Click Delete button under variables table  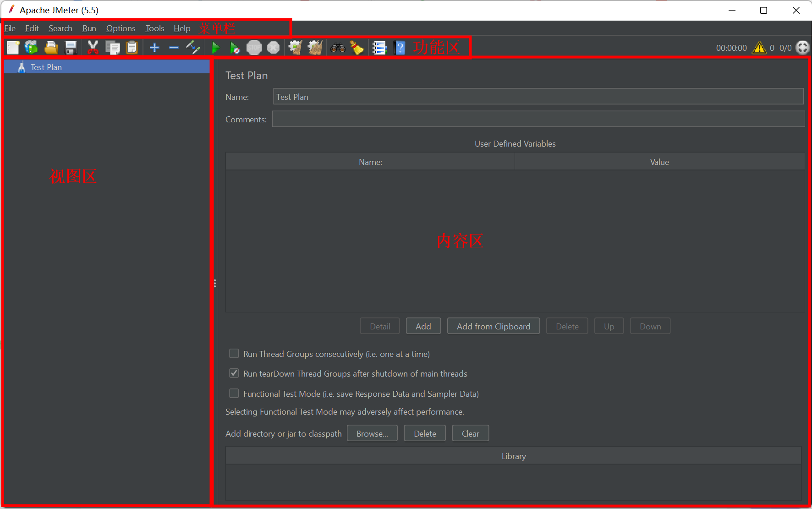click(x=567, y=326)
